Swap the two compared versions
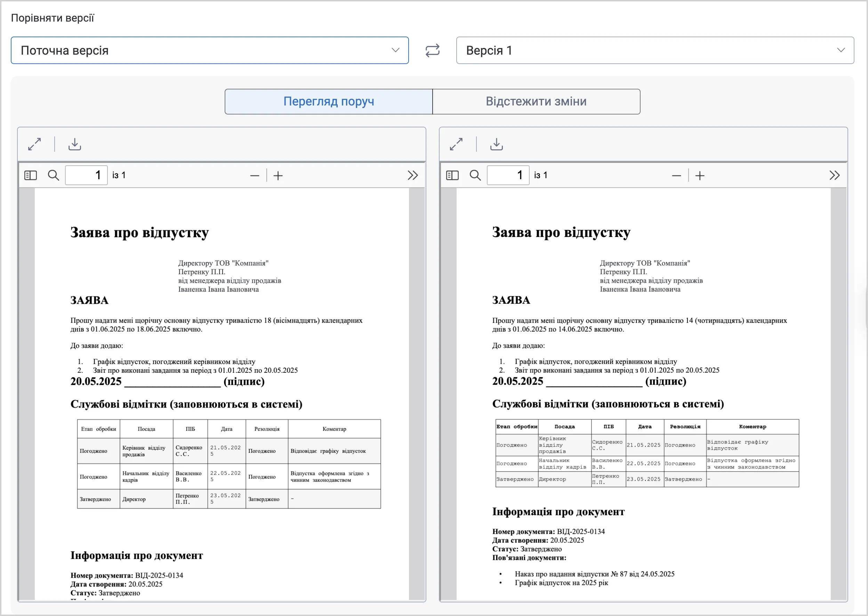Viewport: 868px width, 616px height. tap(432, 50)
